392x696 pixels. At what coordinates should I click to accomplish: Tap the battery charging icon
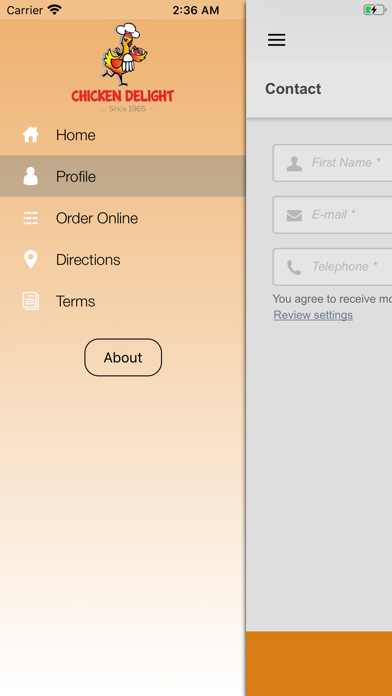375,10
